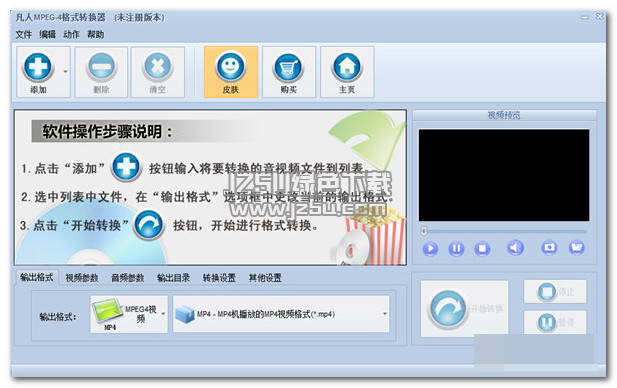The width and height of the screenshot is (617, 388).
Task: Expand the MP4 output format combo box
Action: 281,314
